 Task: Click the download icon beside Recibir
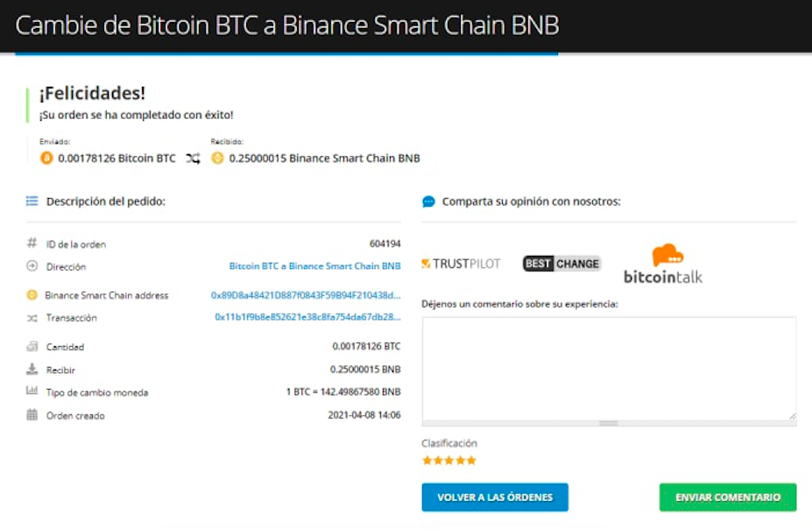pyautogui.click(x=32, y=369)
